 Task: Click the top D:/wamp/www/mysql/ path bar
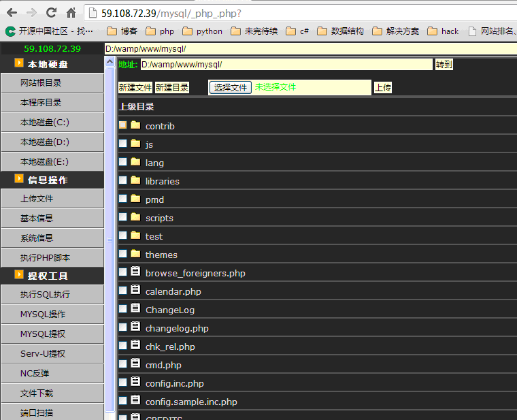[311, 49]
